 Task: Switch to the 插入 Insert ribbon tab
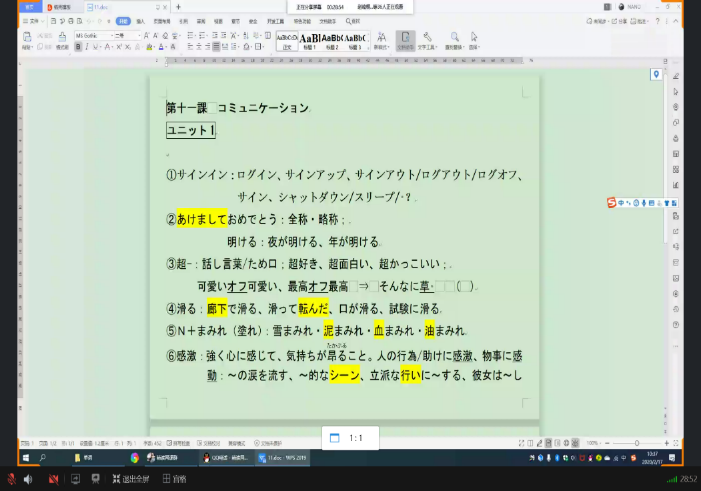click(140, 20)
